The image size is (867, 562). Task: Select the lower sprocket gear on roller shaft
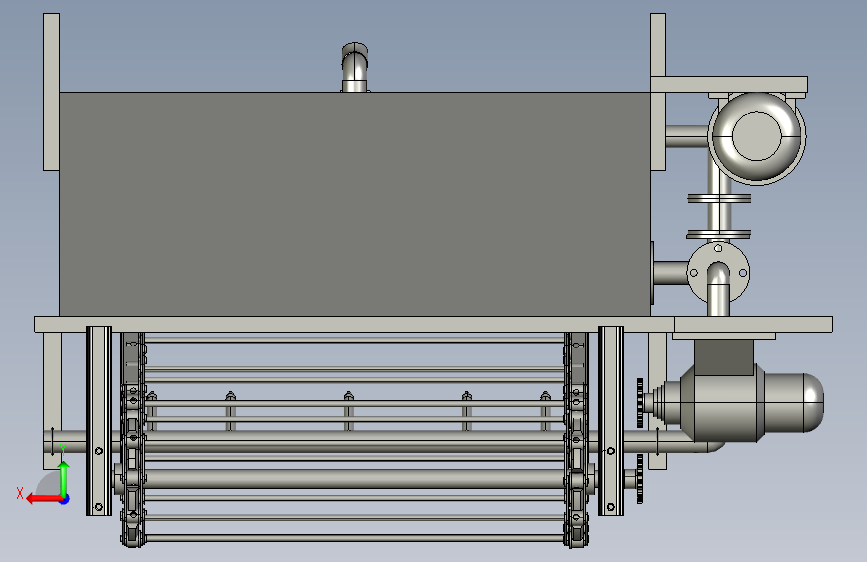(640, 479)
